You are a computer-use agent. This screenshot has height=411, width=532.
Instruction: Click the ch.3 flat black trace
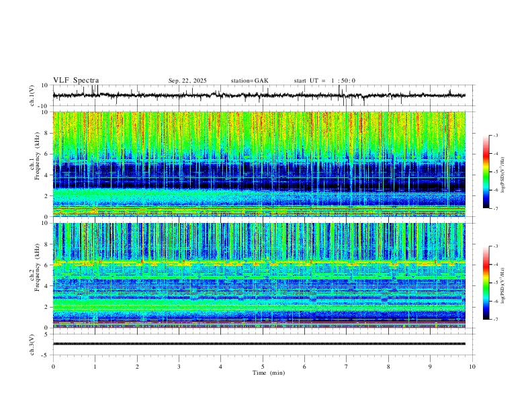(259, 344)
